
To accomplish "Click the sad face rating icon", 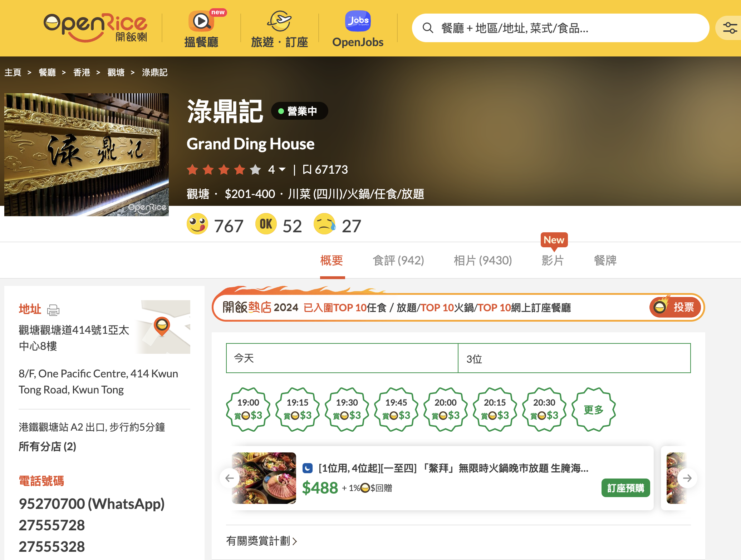I will pyautogui.click(x=325, y=224).
